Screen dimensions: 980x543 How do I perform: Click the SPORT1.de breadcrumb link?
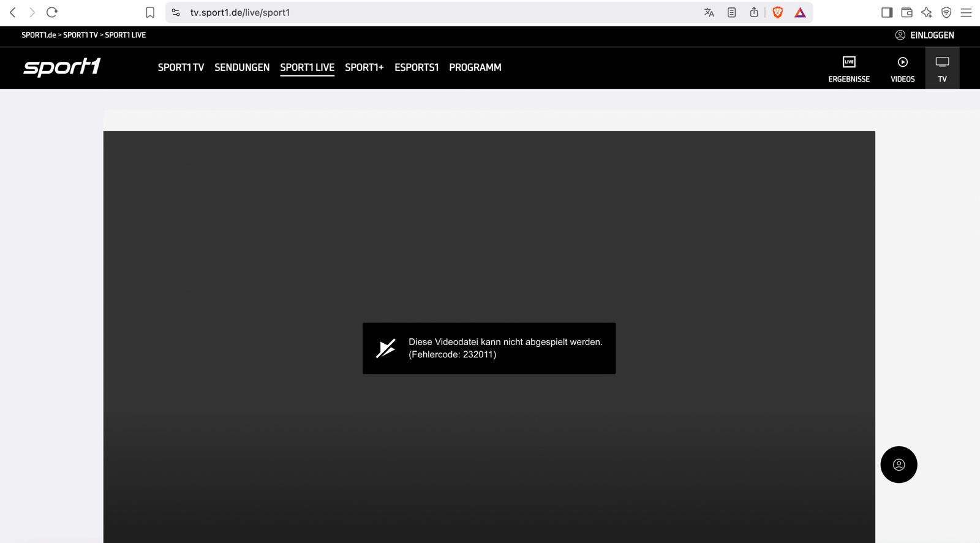point(39,35)
